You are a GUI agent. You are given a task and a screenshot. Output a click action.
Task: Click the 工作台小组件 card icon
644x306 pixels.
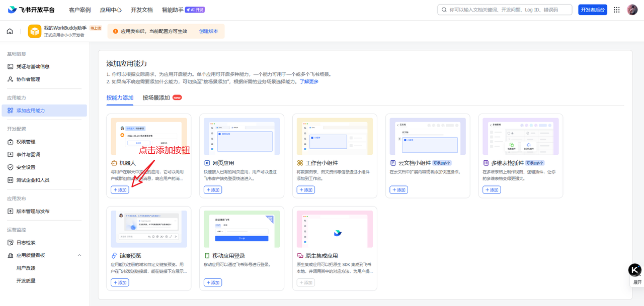[300, 163]
